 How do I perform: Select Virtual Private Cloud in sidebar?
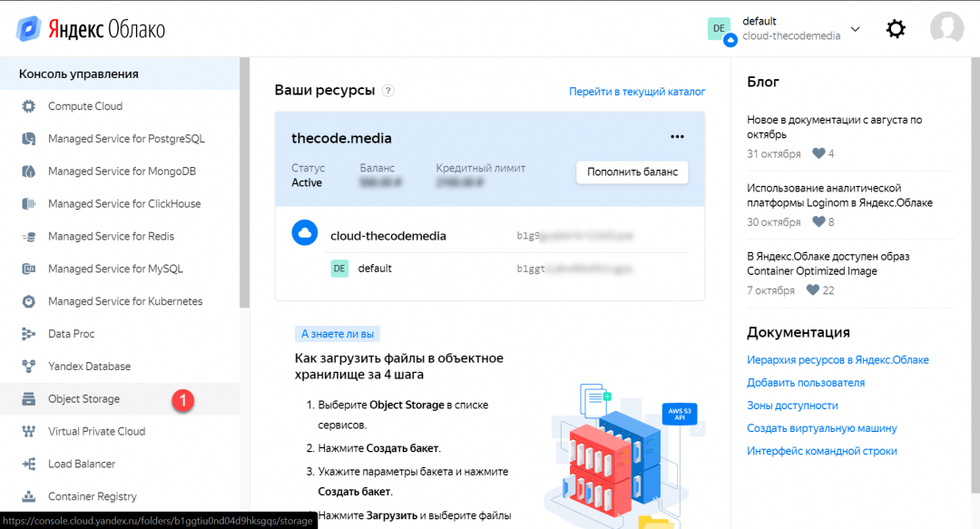click(96, 432)
